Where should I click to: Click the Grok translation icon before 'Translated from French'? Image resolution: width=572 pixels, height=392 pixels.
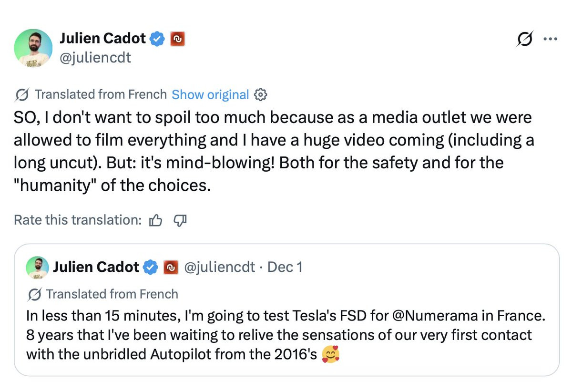22,95
